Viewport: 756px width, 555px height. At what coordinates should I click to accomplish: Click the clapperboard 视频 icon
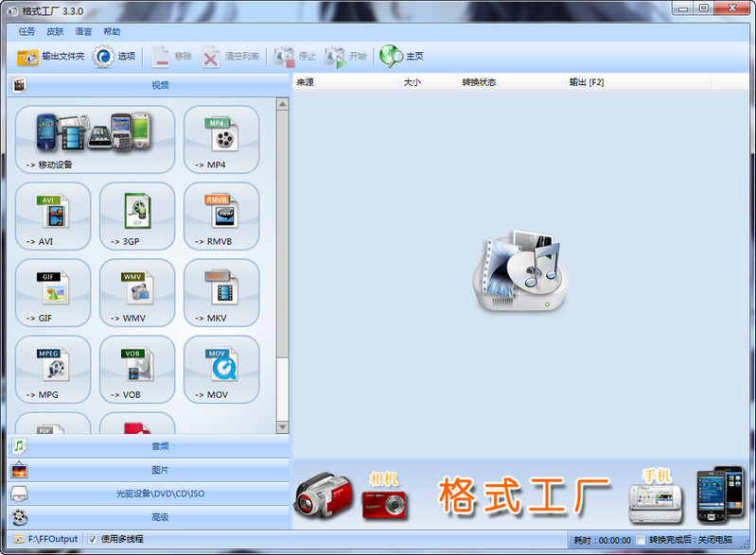[x=19, y=85]
